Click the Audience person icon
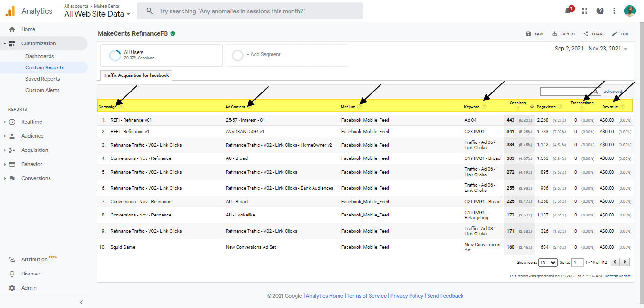This screenshot has height=308, width=644. pyautogui.click(x=12, y=136)
